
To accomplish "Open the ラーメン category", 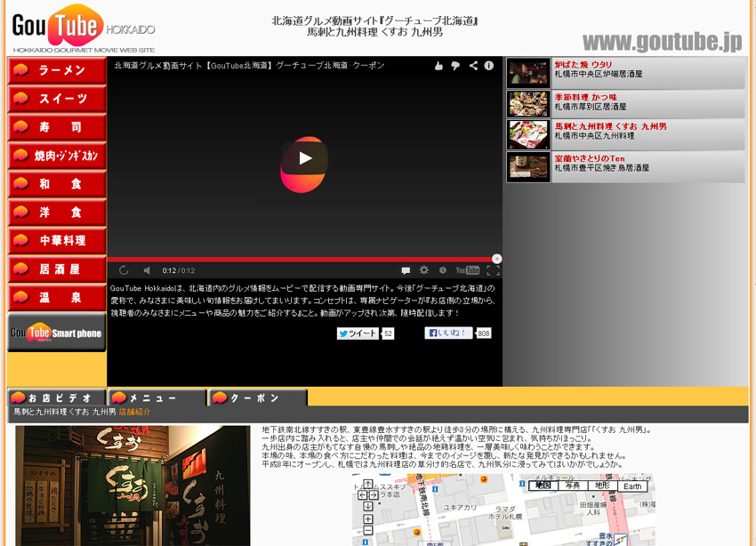I will click(57, 70).
